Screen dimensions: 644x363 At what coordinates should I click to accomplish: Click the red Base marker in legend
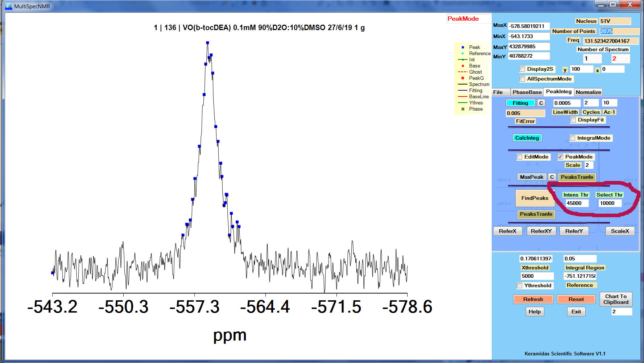(x=463, y=66)
